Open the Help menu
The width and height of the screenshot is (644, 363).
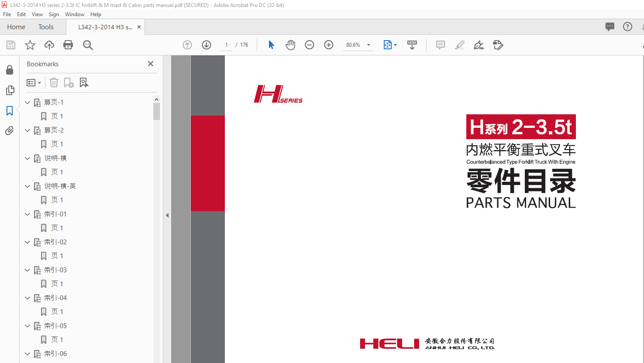pos(96,14)
